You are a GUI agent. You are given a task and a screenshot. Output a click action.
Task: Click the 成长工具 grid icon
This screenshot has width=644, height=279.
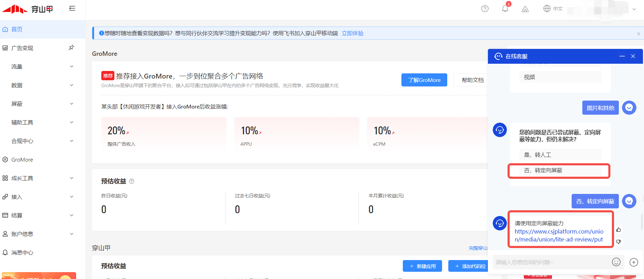pos(5,178)
